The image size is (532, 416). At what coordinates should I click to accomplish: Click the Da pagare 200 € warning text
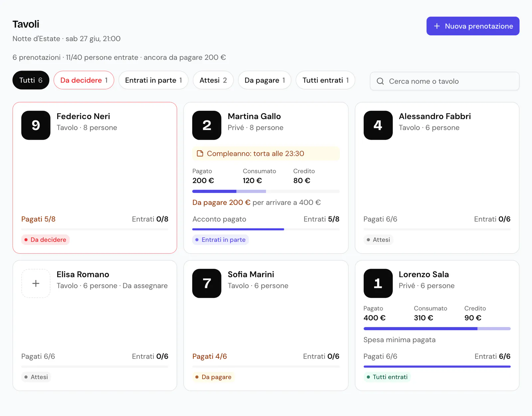coord(221,202)
